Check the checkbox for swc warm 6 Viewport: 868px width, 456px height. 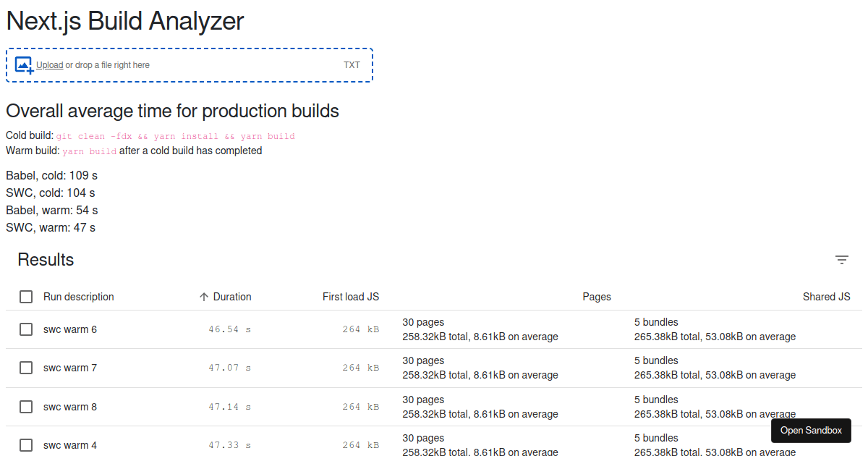(26, 329)
